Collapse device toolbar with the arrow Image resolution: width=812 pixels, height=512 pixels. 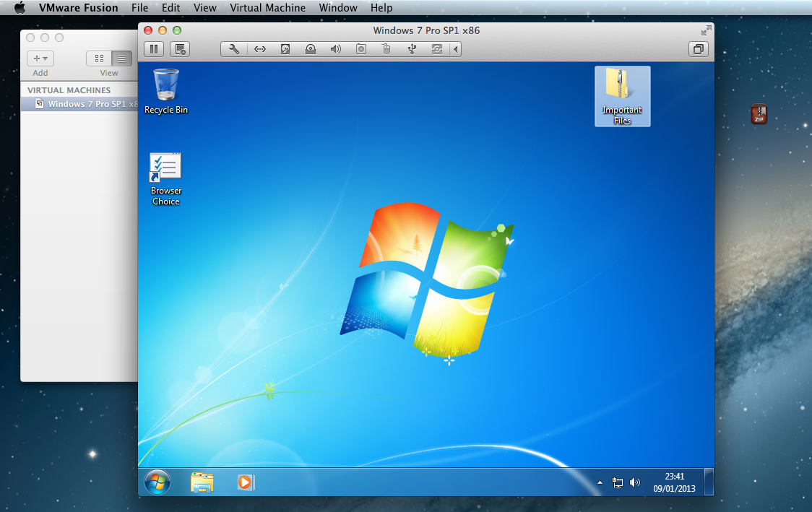[x=455, y=49]
